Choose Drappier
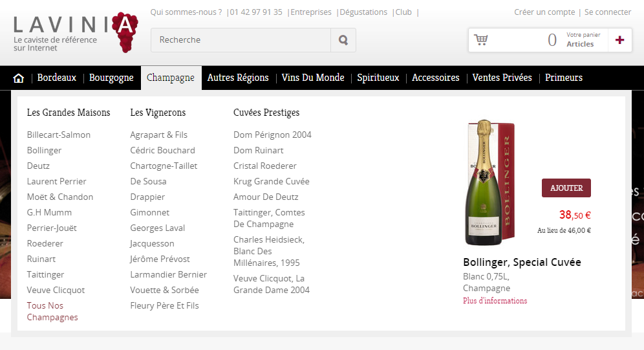This screenshot has height=350, width=644. pyautogui.click(x=147, y=197)
